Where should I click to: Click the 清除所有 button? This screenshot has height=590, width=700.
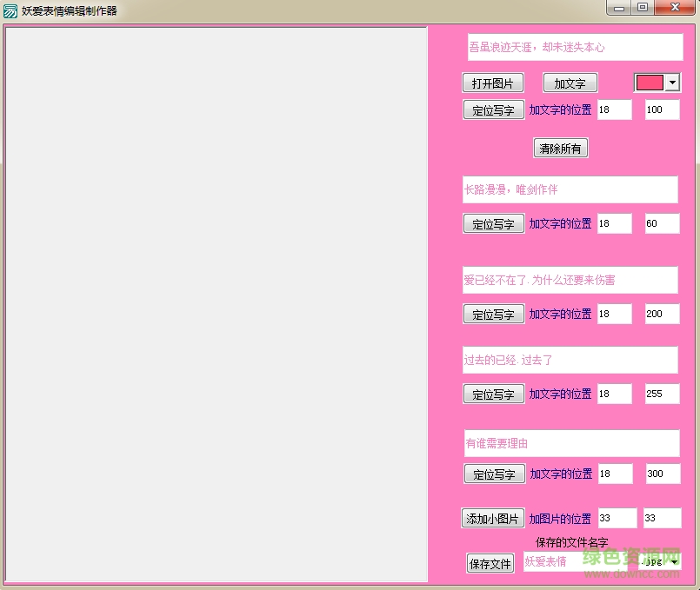560,148
